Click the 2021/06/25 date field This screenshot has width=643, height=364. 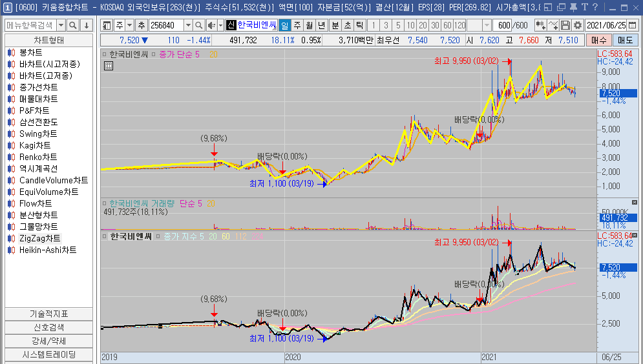(x=606, y=25)
